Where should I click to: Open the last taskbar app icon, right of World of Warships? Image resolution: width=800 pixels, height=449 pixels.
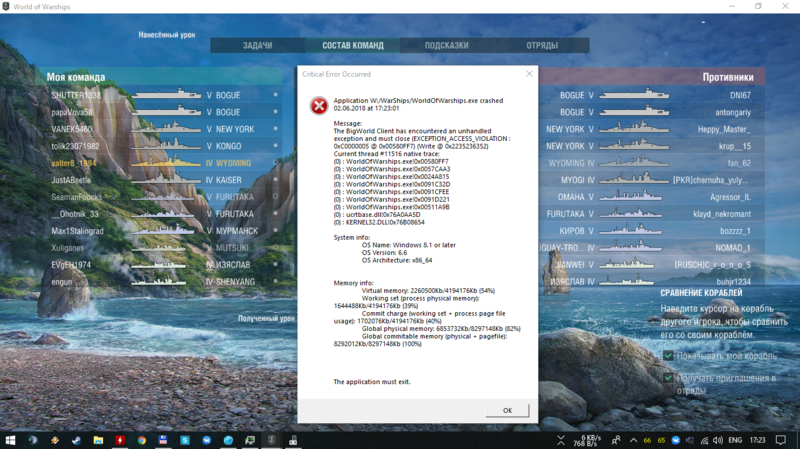point(293,440)
